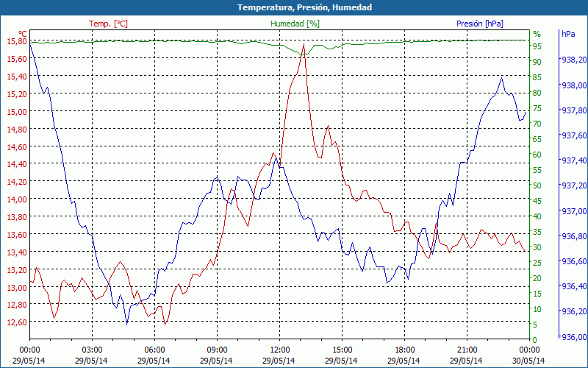Click pressure axis value 937,20
Screen dimensions: 588x368
pyautogui.click(x=574, y=186)
